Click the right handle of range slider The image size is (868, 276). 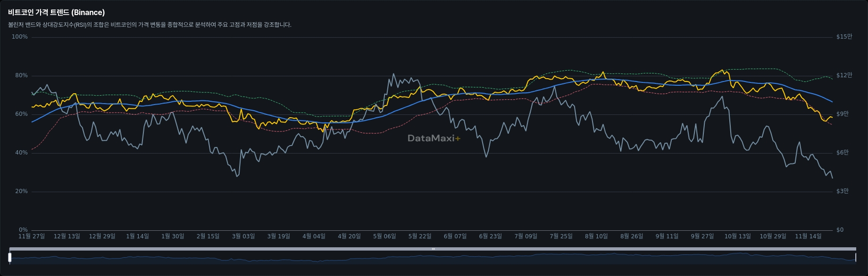click(855, 257)
